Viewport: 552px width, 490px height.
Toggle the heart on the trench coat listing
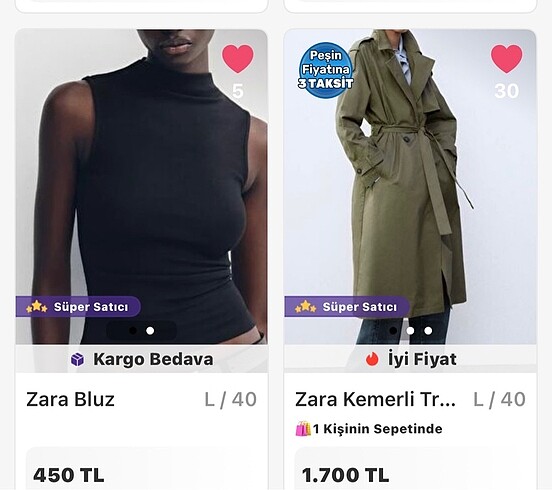click(507, 58)
